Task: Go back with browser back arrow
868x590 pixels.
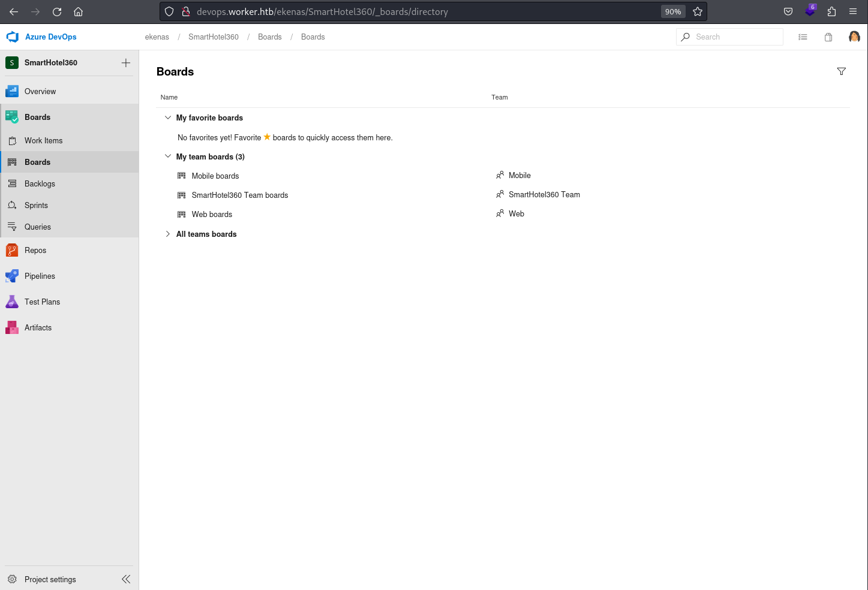Action: tap(14, 11)
